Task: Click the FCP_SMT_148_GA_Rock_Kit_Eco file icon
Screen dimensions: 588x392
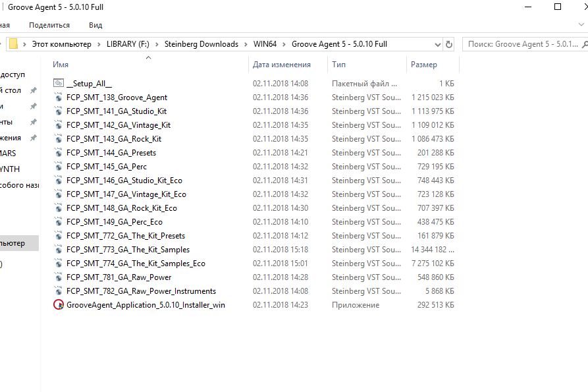Action: (x=59, y=208)
